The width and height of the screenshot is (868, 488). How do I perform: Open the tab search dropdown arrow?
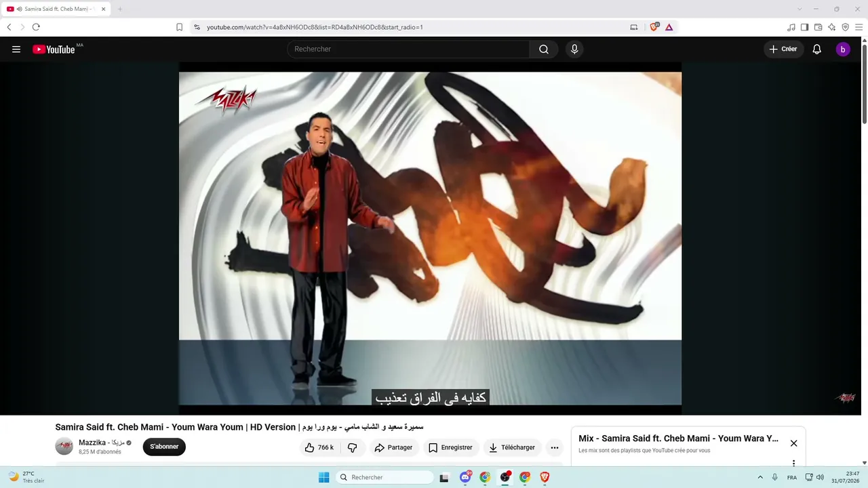(x=800, y=9)
